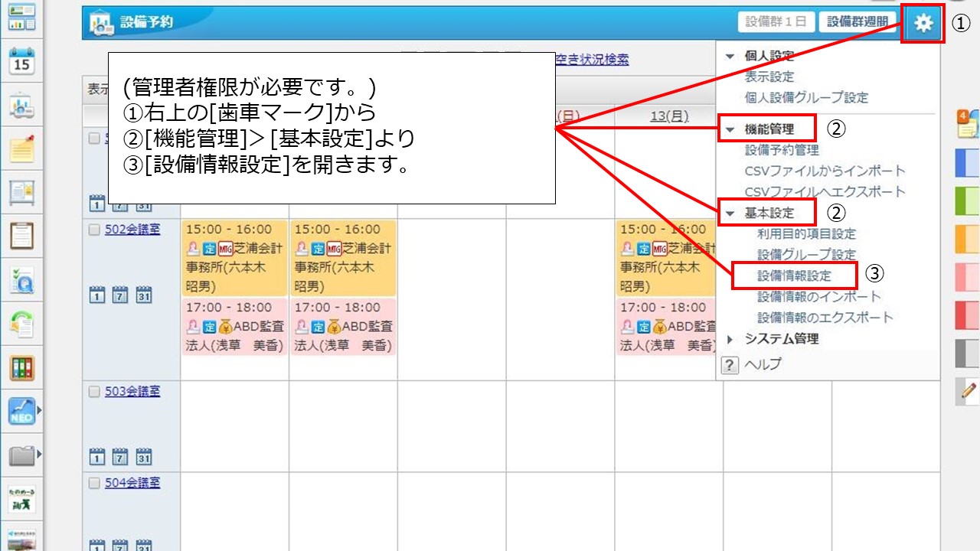This screenshot has height=551, width=980.
Task: Pick the orange color bar on right edge
Action: [968, 240]
